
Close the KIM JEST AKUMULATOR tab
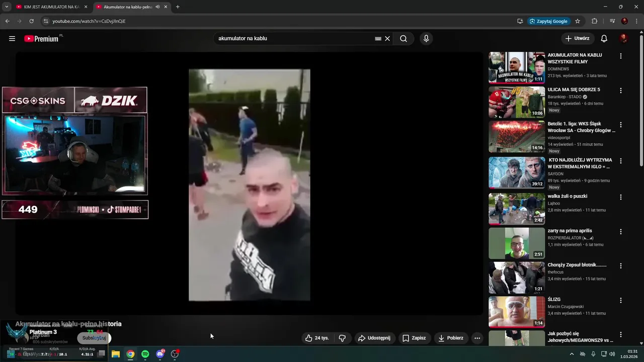tap(86, 7)
